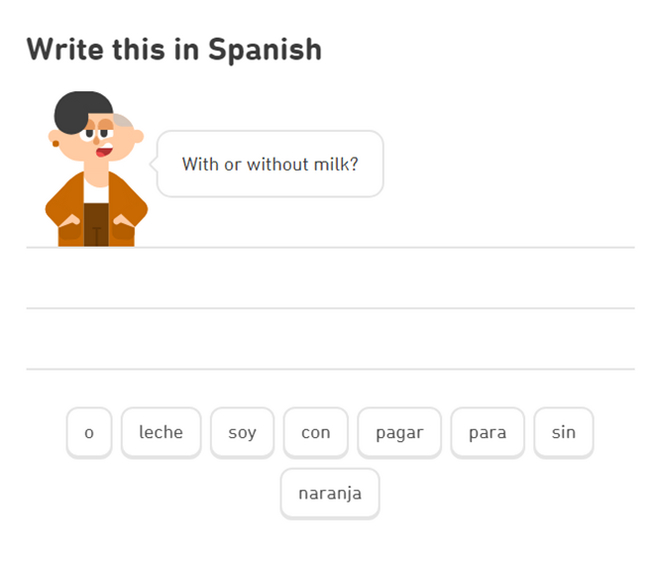Click the character's black hair
Viewport: 650px width, 569px height.
pyautogui.click(x=80, y=107)
